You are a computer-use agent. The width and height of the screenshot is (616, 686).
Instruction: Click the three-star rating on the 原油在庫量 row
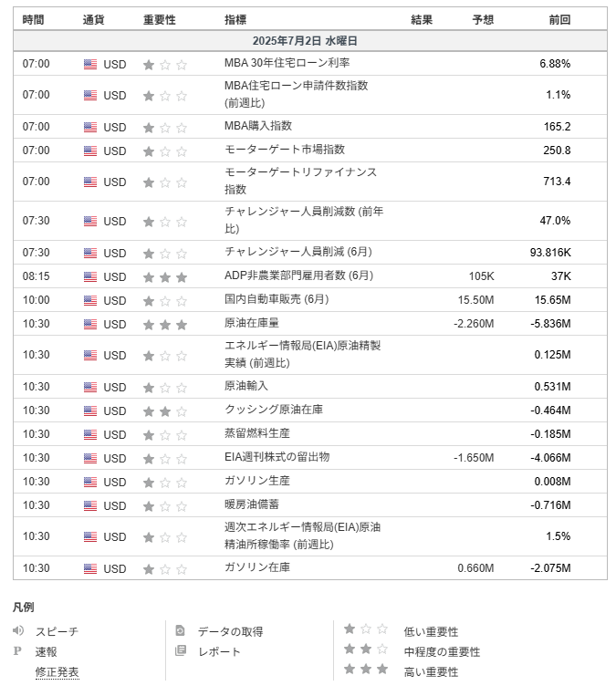point(165,325)
